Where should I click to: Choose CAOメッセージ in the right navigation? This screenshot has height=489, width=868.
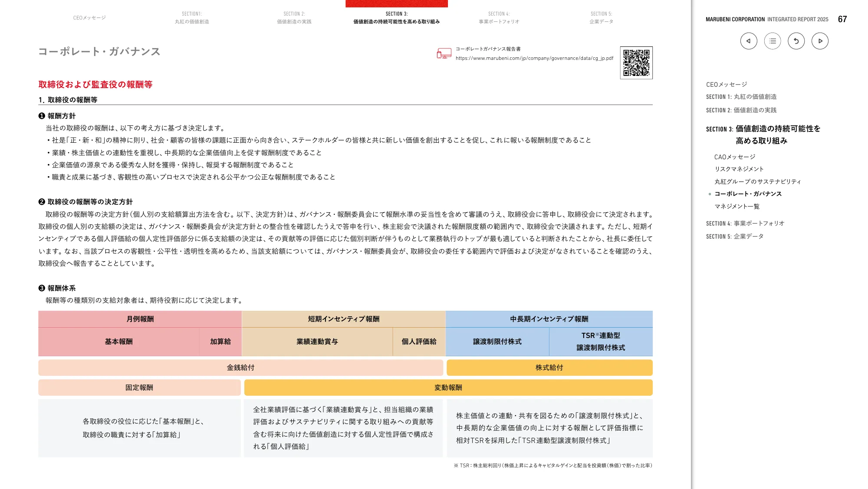734,157
